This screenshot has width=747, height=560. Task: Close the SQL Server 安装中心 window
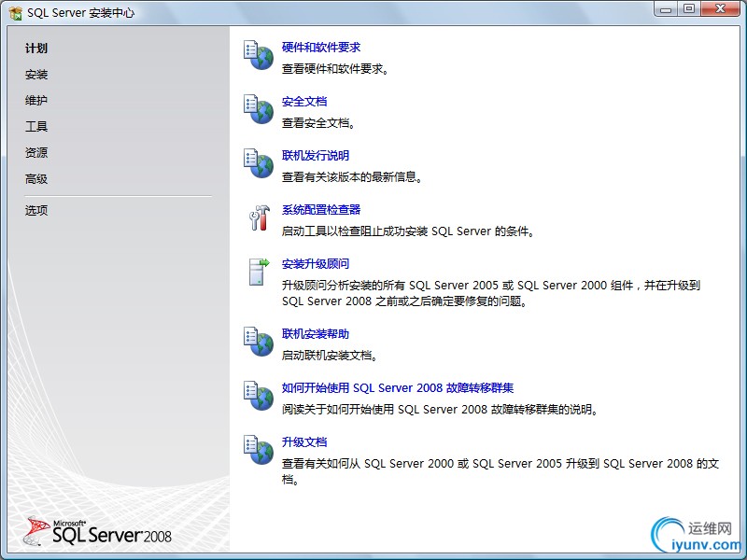[x=720, y=9]
